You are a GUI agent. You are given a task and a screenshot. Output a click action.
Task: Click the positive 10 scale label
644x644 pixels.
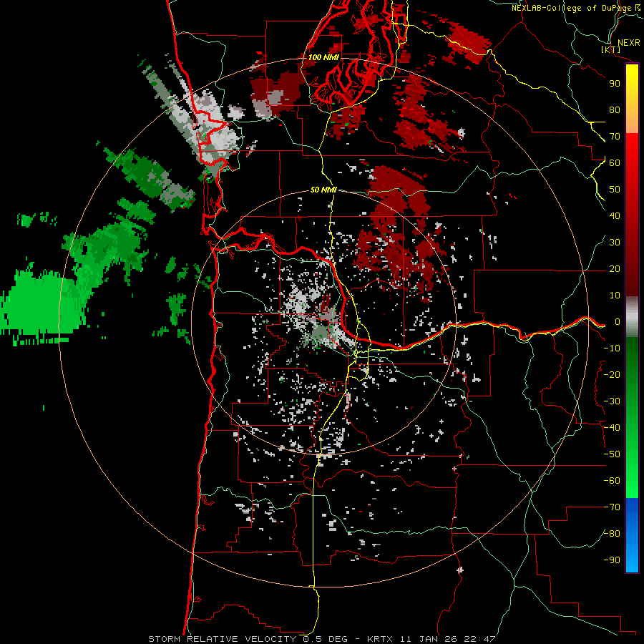[x=615, y=296]
